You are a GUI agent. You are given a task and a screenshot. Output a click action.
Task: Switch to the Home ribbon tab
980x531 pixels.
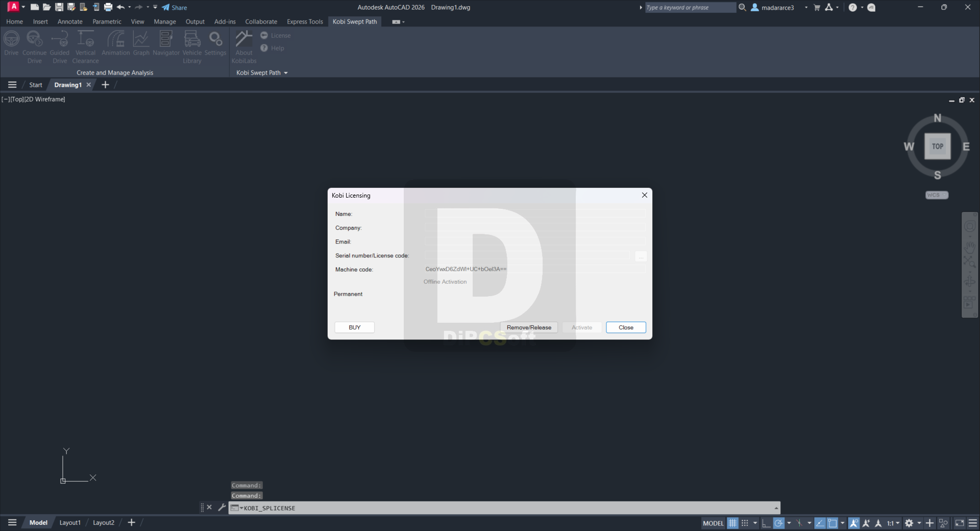[14, 21]
